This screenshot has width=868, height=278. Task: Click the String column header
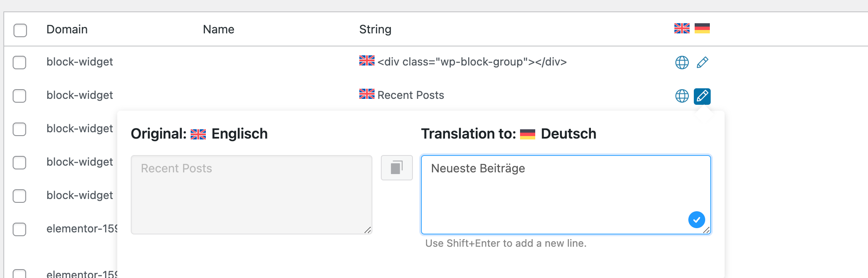click(375, 30)
